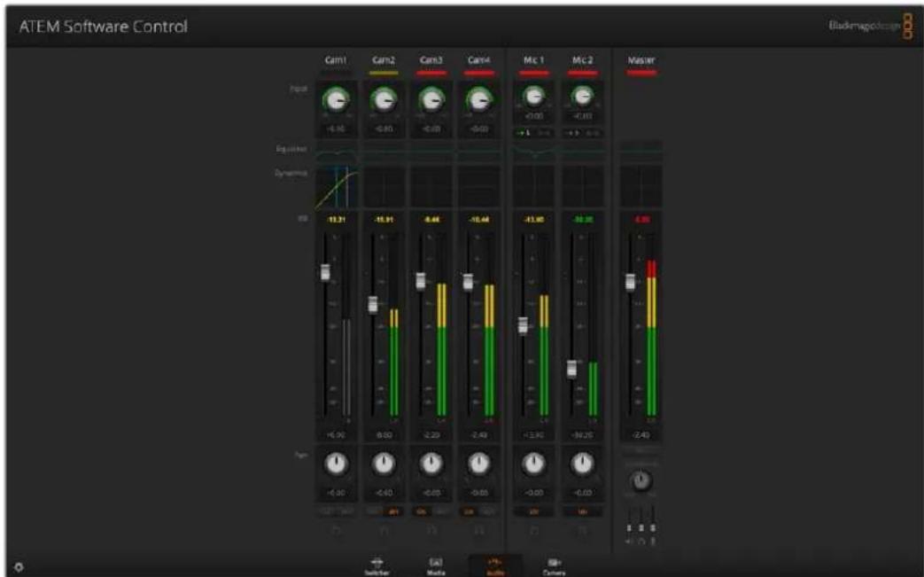Click the Master fader handle
Screen dimensions: 924x577
click(x=631, y=283)
